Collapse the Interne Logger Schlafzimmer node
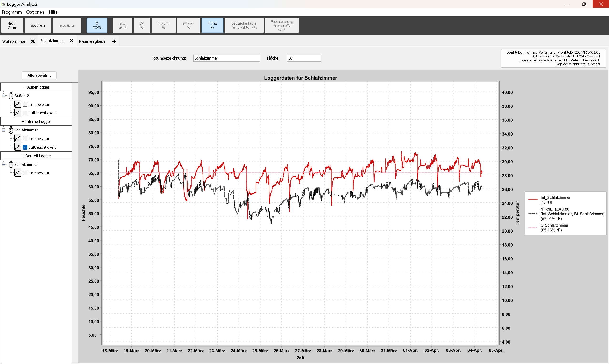 pos(4,130)
